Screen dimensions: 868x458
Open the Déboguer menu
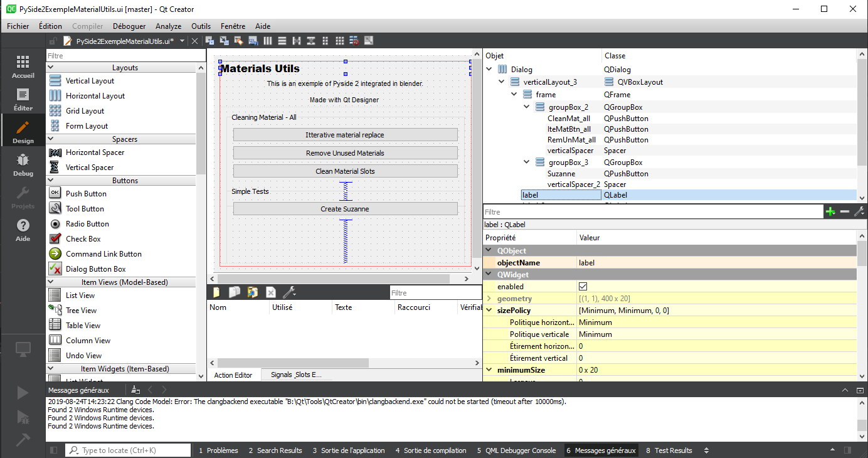(x=129, y=26)
